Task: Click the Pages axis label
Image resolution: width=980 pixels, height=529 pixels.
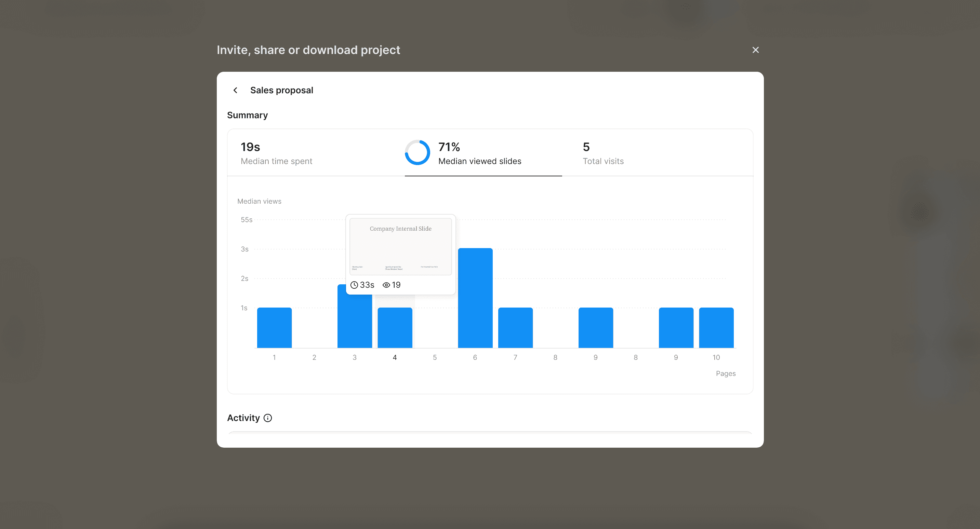Action: tap(726, 374)
